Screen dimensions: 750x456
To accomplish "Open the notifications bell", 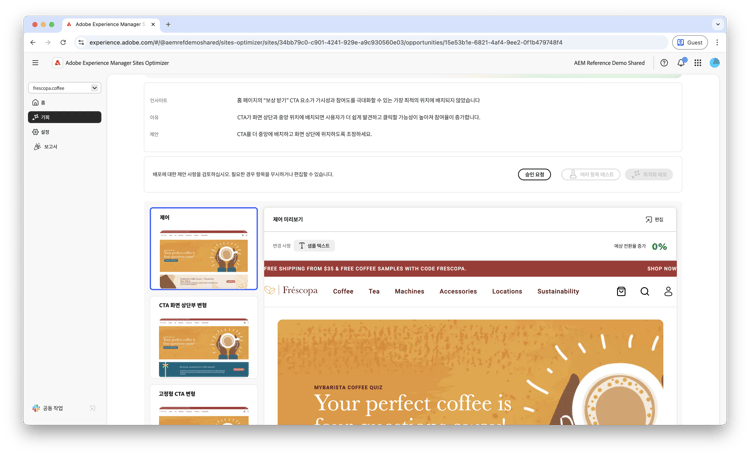I will 681,63.
